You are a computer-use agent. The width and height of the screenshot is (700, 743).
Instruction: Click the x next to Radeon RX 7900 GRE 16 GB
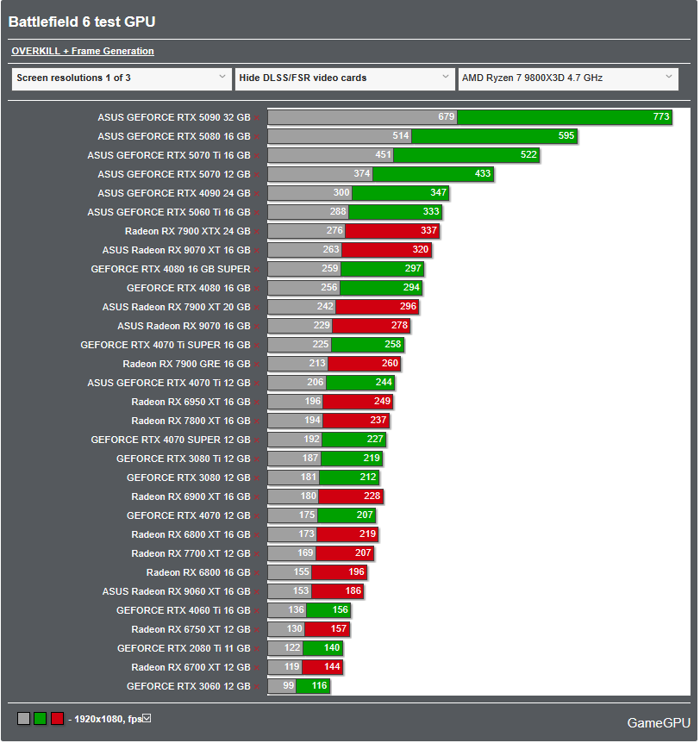(x=256, y=365)
